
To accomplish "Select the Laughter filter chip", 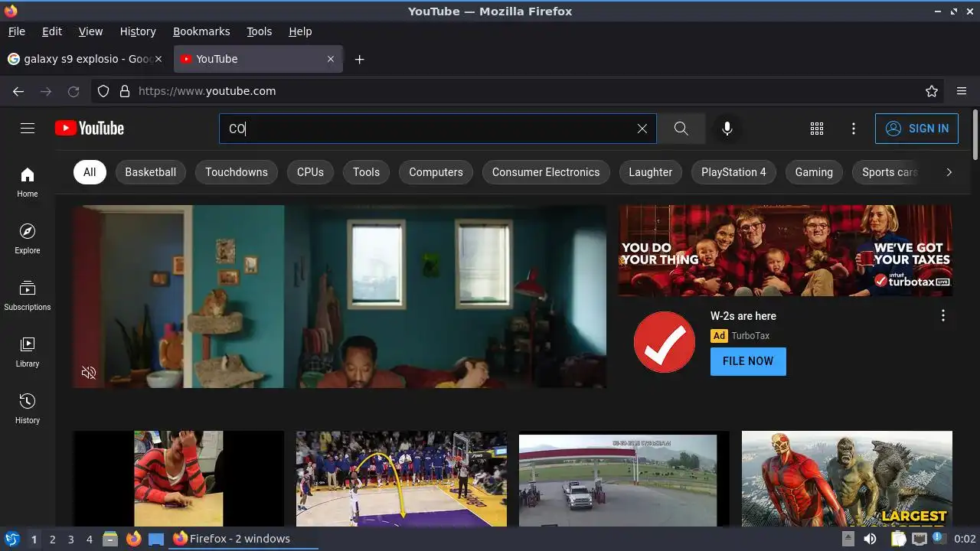I will (x=650, y=172).
